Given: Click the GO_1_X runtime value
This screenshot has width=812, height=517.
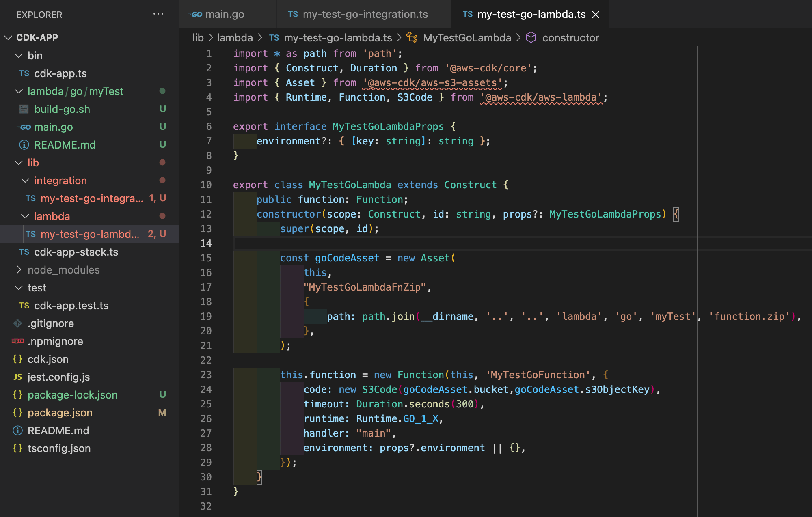Looking at the screenshot, I should pos(421,419).
